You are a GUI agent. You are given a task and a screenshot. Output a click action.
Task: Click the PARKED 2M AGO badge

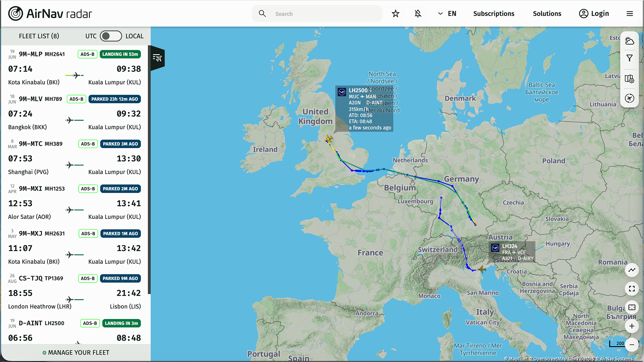120,189
